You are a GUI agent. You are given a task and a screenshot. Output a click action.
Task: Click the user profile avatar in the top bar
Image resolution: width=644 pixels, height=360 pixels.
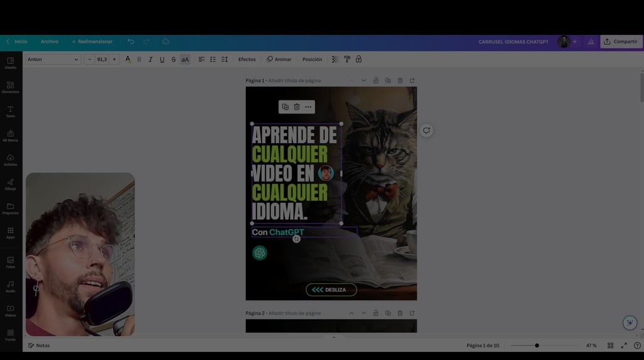tap(563, 41)
